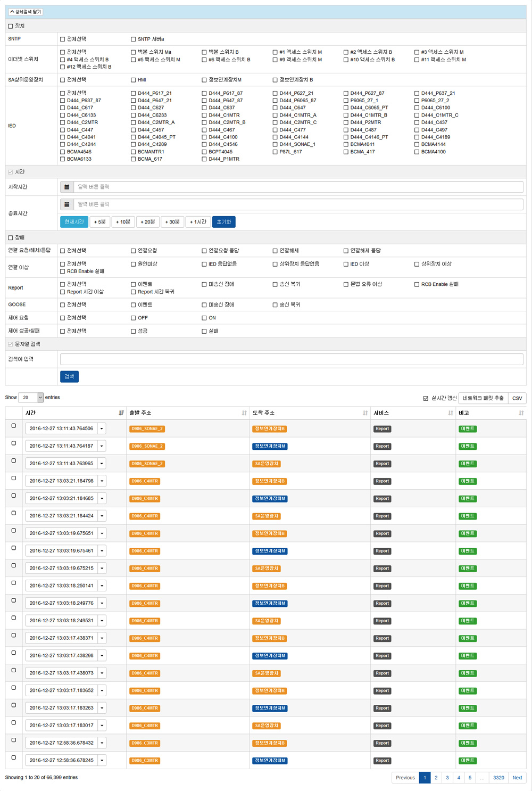This screenshot has width=532, height=791.
Task: Enable the HMI checkbox
Action: tap(134, 80)
